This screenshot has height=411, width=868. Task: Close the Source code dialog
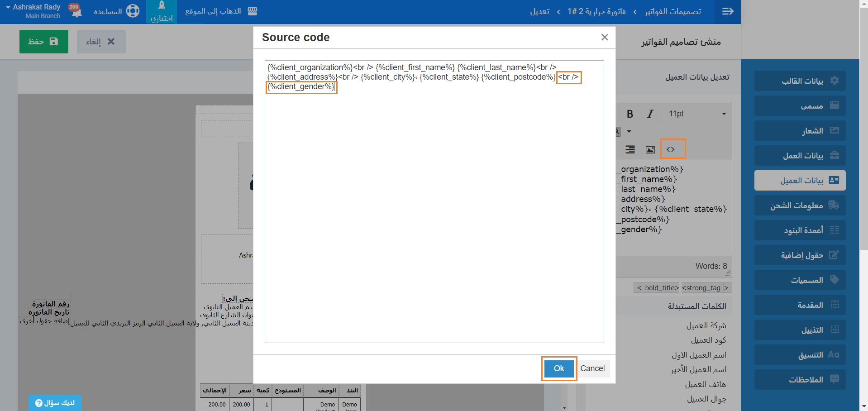604,38
